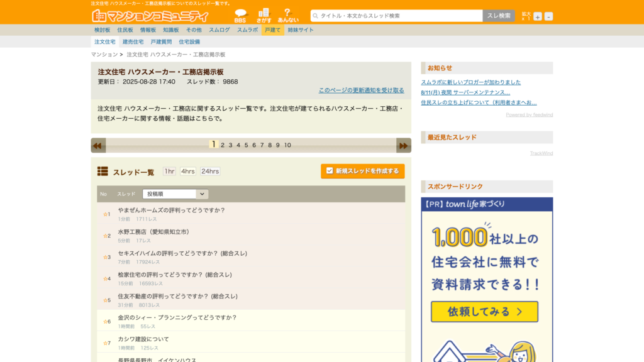This screenshot has width=644, height=362.
Task: Click the マンションコミュニティ site logo
Action: point(150,16)
